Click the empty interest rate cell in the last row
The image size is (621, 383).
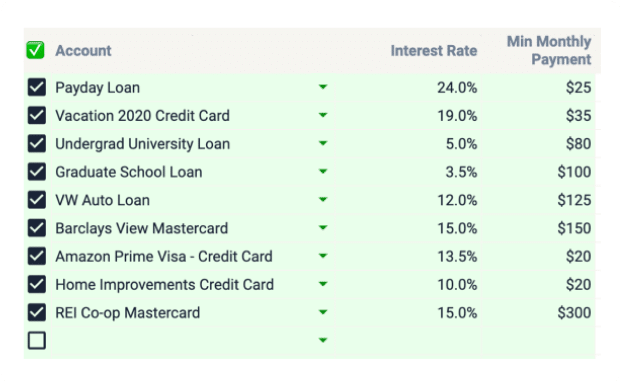408,341
